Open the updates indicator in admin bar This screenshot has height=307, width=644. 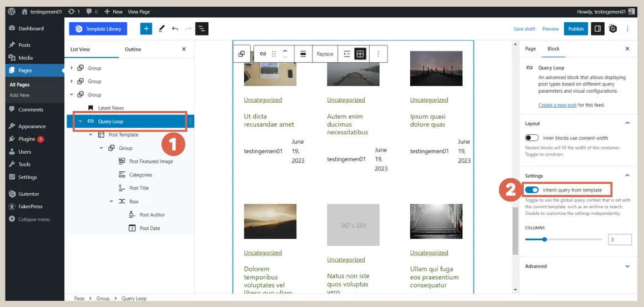tap(74, 12)
